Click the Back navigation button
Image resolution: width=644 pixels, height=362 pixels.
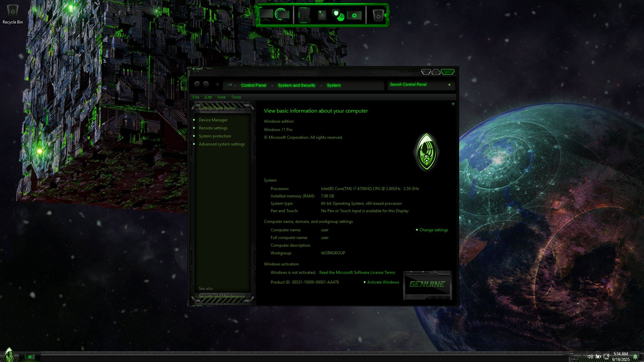click(197, 84)
